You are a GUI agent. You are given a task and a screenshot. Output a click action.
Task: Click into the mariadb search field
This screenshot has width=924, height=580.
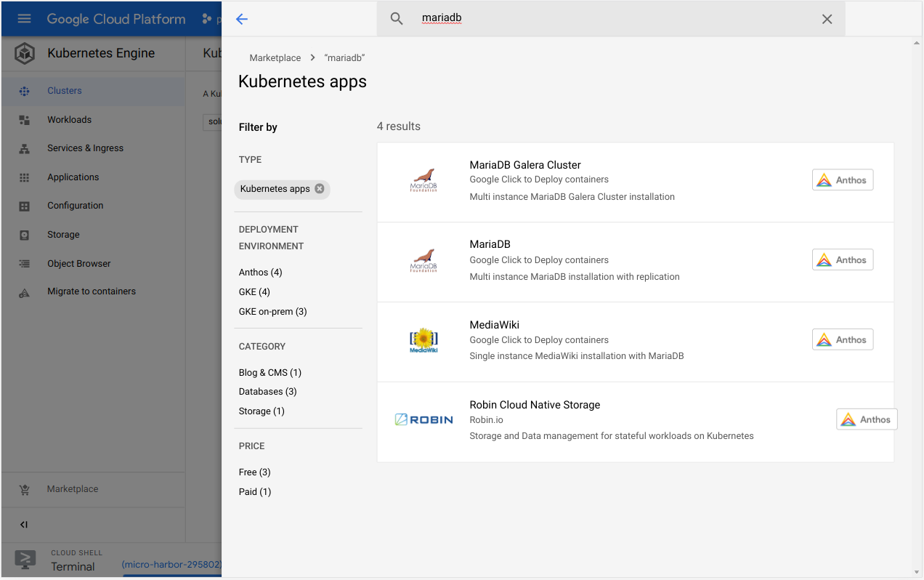point(610,19)
